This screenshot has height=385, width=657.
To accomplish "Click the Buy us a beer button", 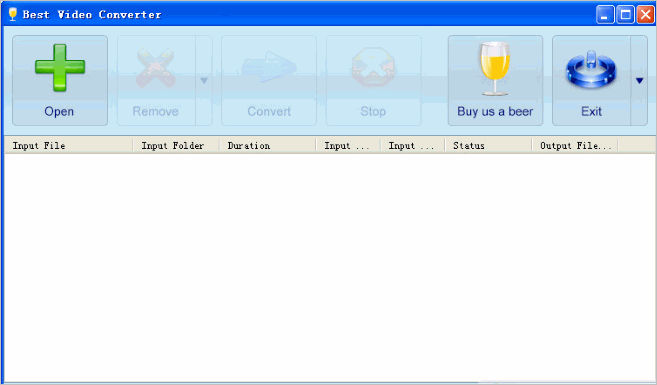I will tap(495, 80).
